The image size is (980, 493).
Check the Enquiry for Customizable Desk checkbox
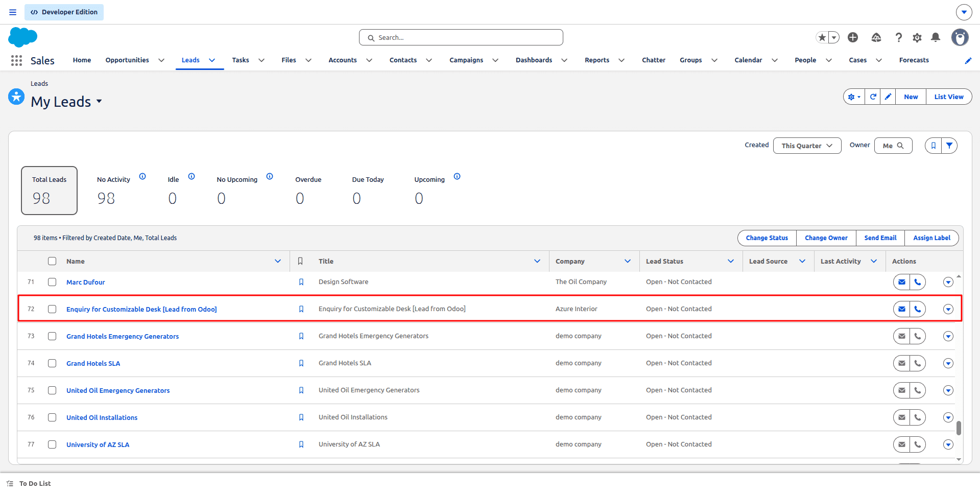tap(52, 309)
